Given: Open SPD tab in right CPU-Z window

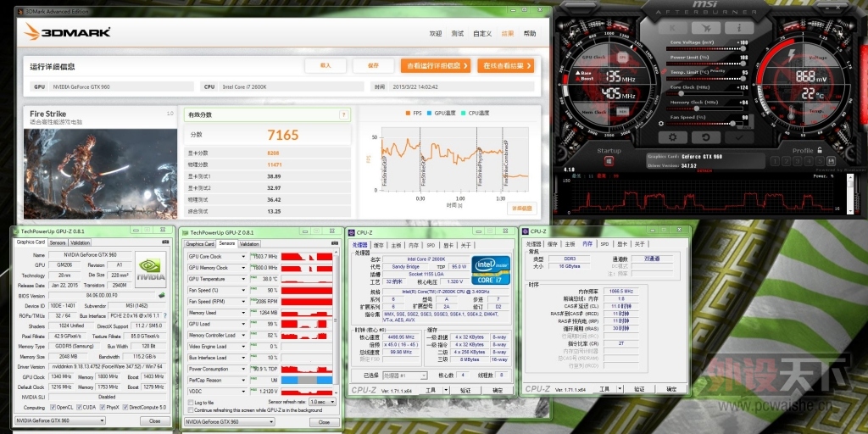Looking at the screenshot, I should tap(604, 243).
